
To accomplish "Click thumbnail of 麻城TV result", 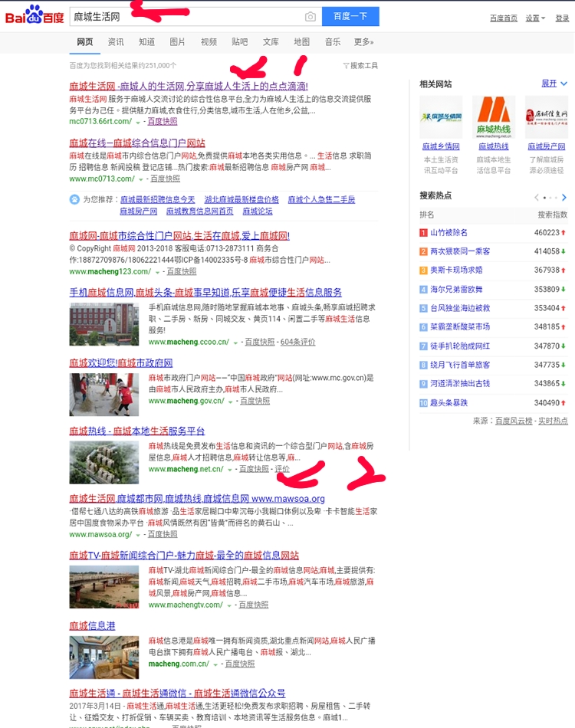I will coord(104,587).
